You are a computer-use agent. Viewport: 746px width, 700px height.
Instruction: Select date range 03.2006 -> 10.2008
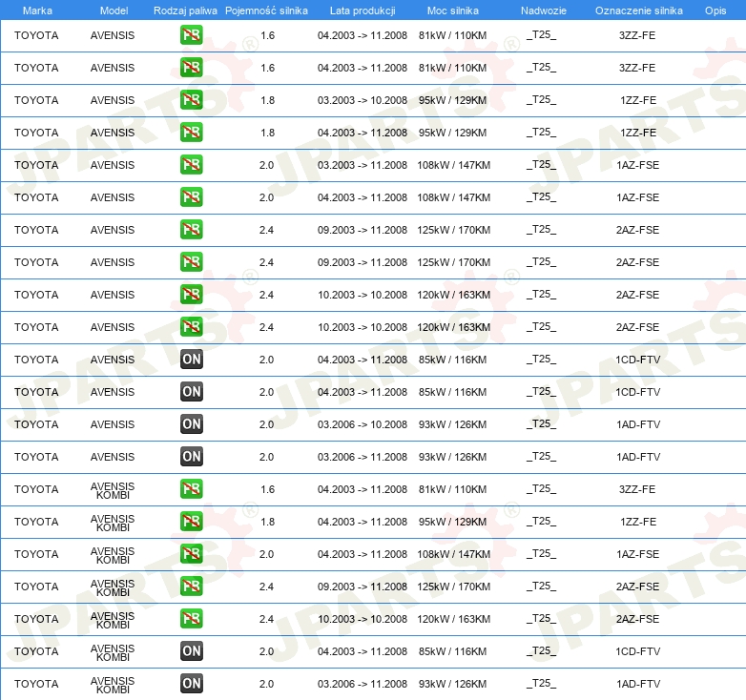tap(363, 424)
